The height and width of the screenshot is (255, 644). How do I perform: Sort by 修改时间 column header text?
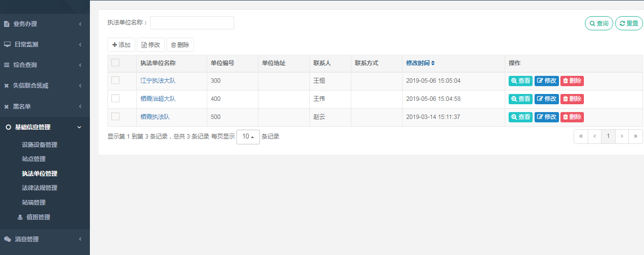418,63
